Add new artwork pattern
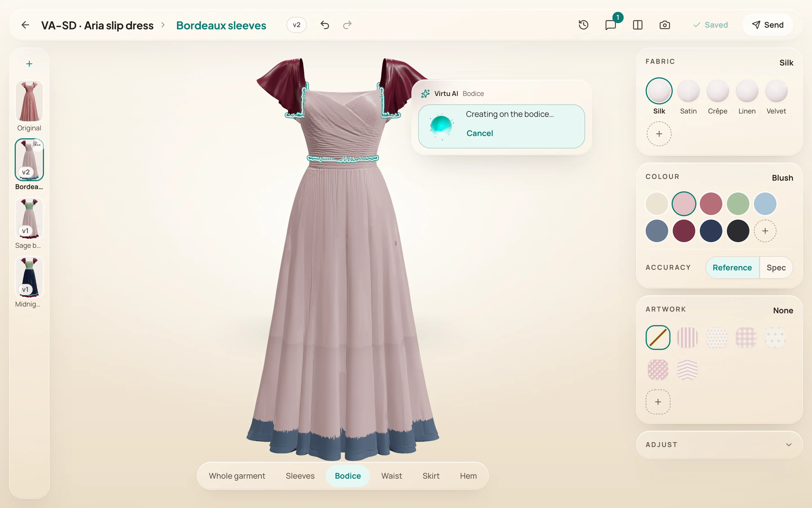The height and width of the screenshot is (508, 812). click(658, 402)
